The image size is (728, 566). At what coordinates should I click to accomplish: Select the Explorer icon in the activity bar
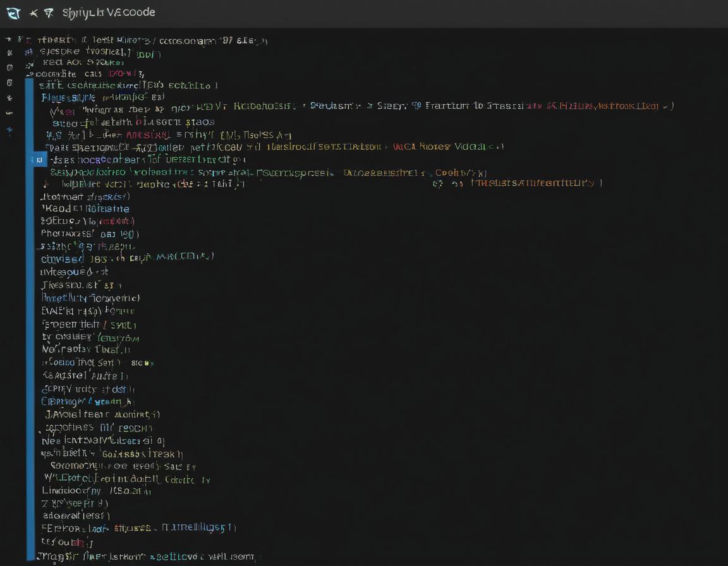tap(9, 39)
